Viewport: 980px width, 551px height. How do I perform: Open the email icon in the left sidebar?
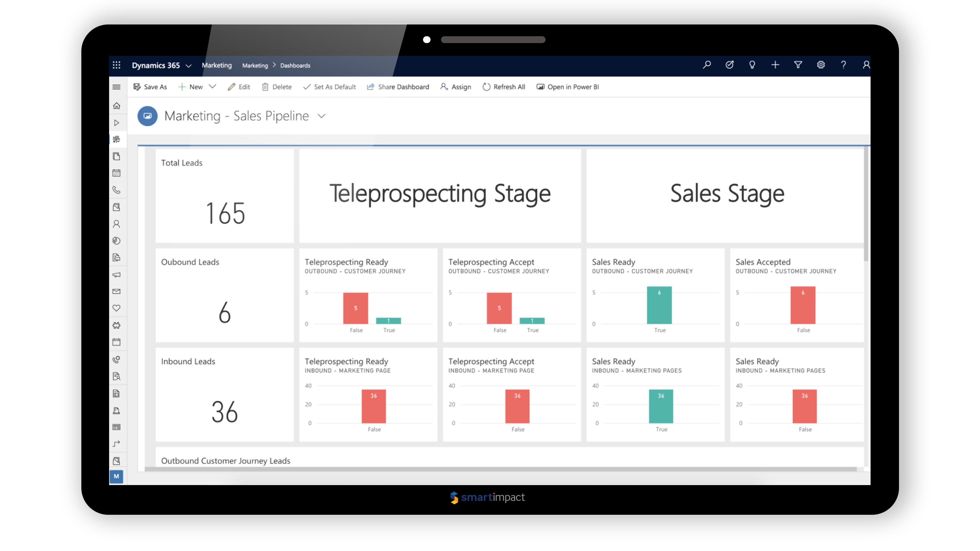point(117,291)
